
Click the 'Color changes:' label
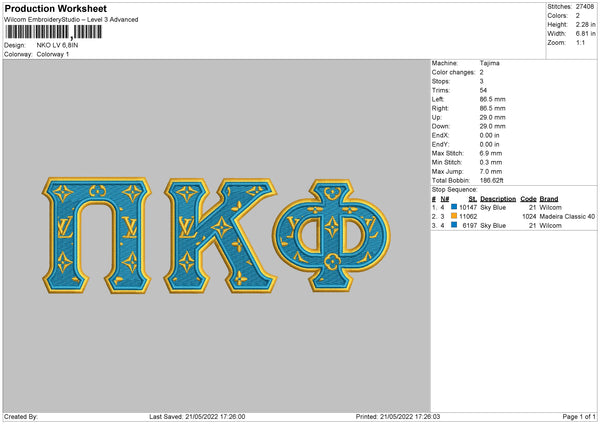(x=453, y=72)
